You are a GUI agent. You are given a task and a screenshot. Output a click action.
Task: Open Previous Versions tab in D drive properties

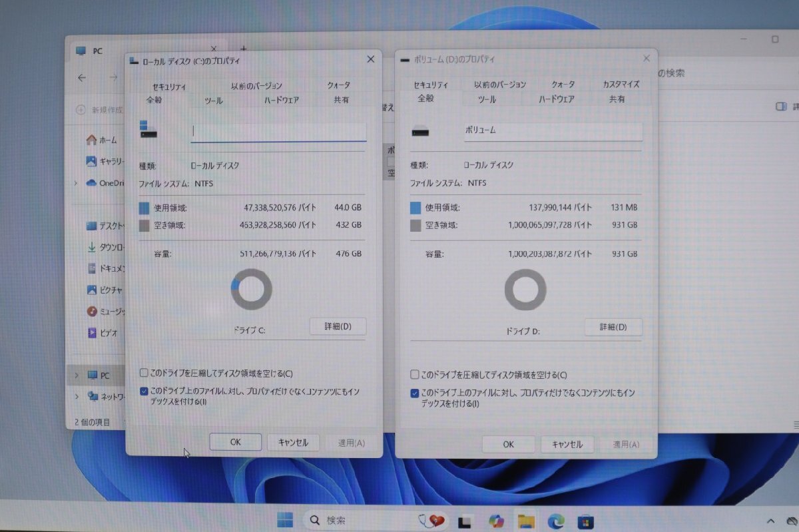coord(500,85)
